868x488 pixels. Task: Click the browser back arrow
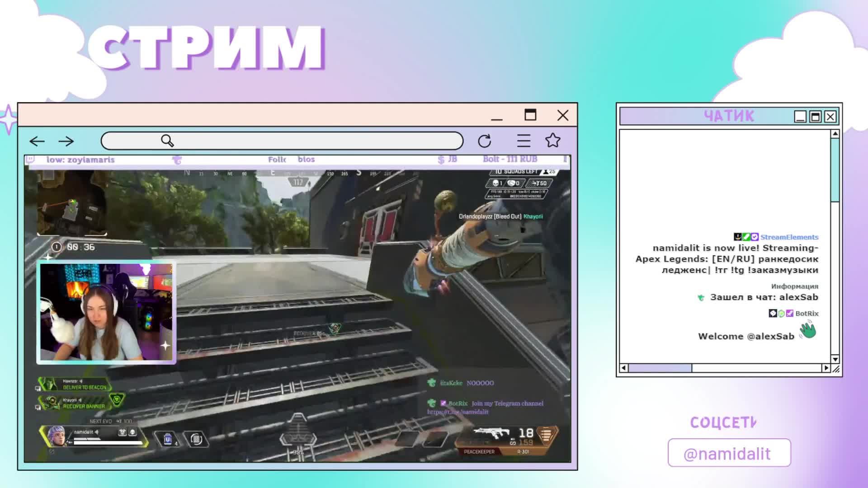pyautogui.click(x=37, y=141)
